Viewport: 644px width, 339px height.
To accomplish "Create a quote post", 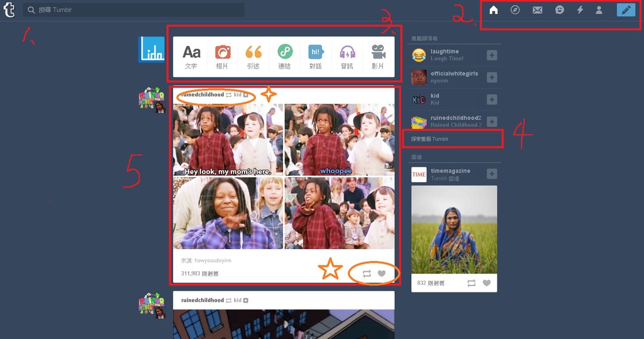I will tap(253, 57).
